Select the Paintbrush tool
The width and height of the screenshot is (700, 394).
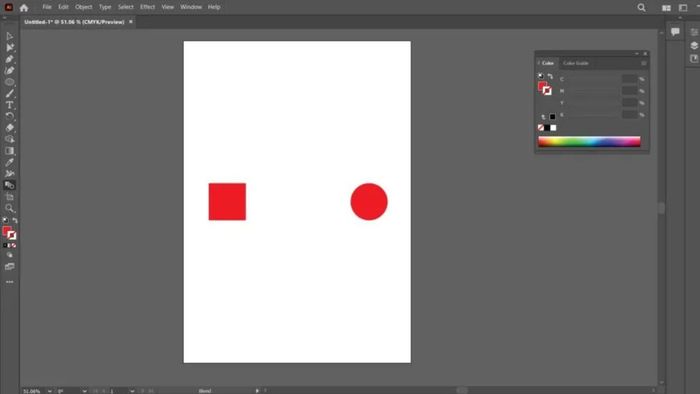pyautogui.click(x=9, y=94)
